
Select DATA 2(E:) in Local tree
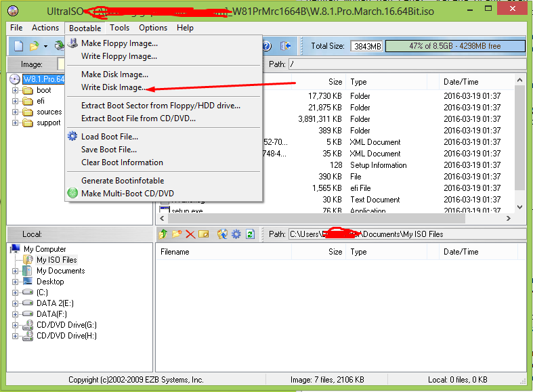tap(55, 303)
